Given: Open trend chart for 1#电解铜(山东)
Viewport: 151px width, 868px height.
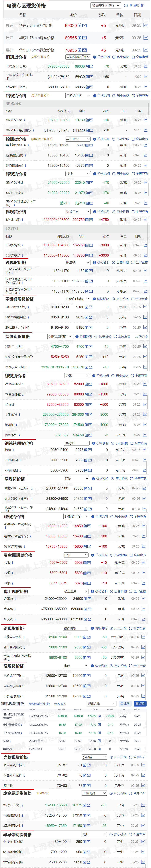Looking at the screenshot, I should (146, 66).
